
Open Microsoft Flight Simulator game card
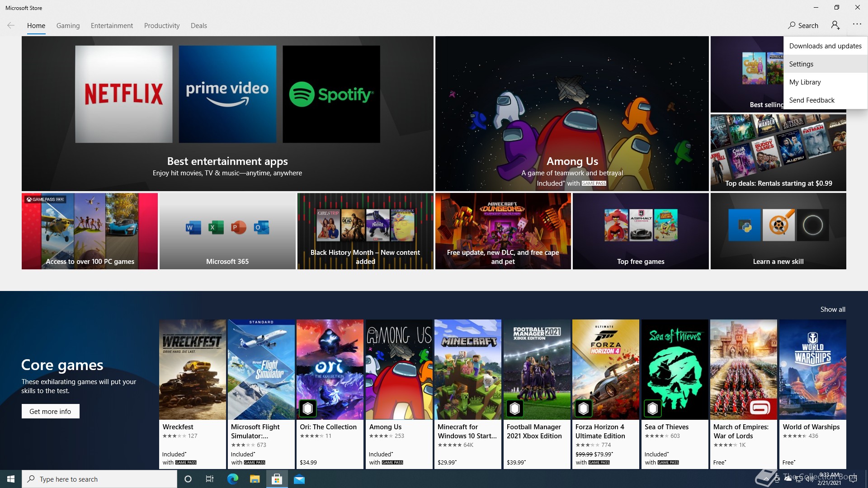pyautogui.click(x=261, y=394)
